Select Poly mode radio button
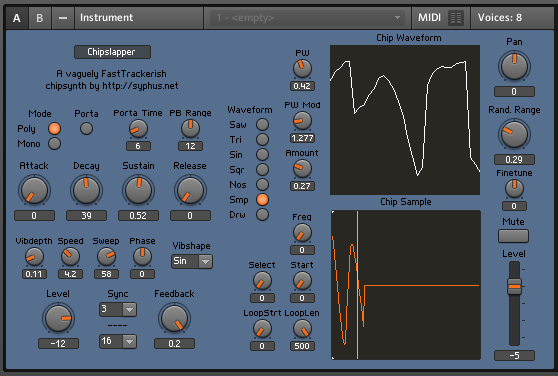The image size is (558, 376). pos(54,128)
